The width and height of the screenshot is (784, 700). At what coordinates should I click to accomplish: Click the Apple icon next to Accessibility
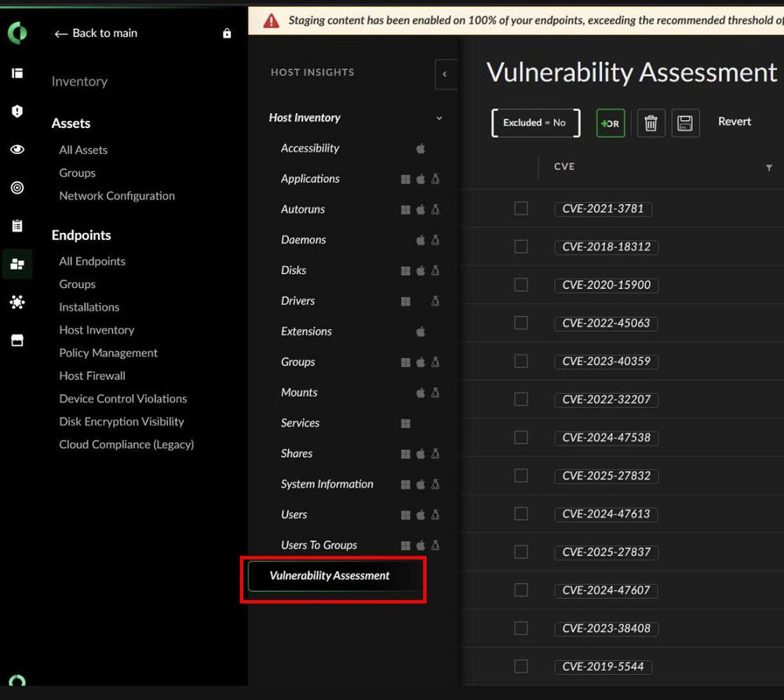[421, 148]
